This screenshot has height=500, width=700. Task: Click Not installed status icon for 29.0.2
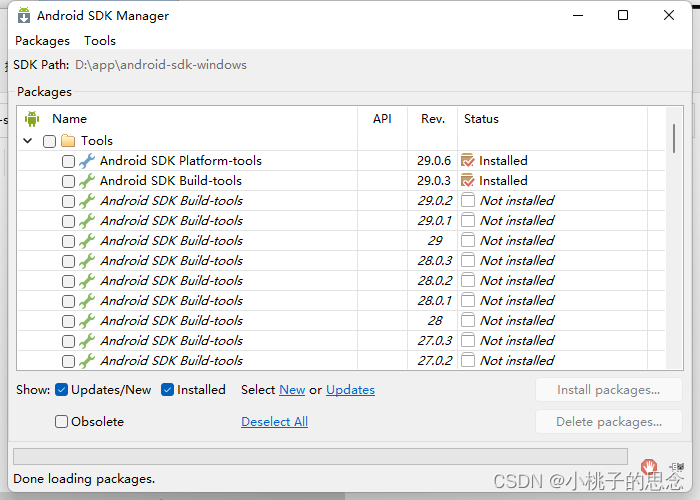click(x=468, y=200)
